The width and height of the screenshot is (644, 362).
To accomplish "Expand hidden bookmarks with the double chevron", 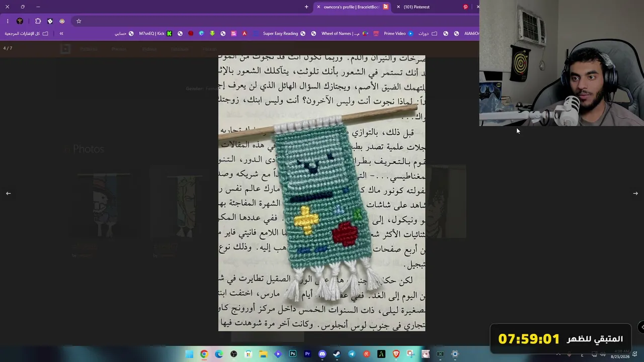I will point(61,34).
